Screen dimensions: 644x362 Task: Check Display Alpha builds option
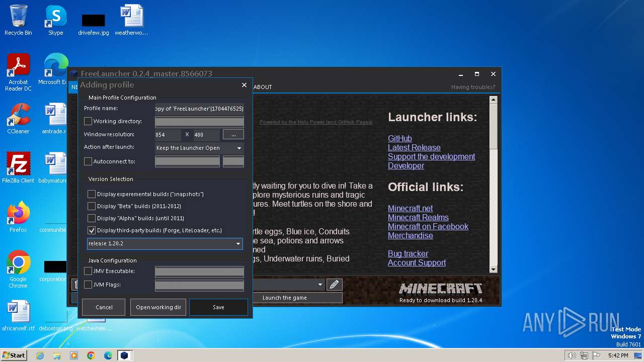(92, 218)
